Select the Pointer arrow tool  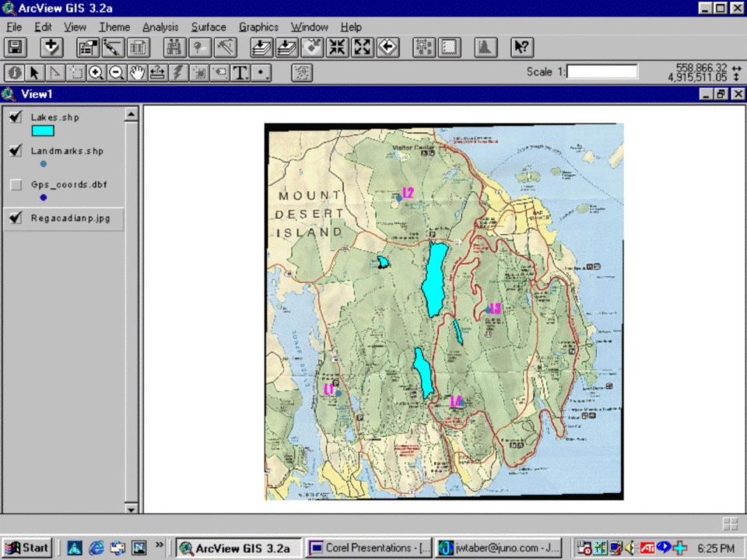[34, 72]
